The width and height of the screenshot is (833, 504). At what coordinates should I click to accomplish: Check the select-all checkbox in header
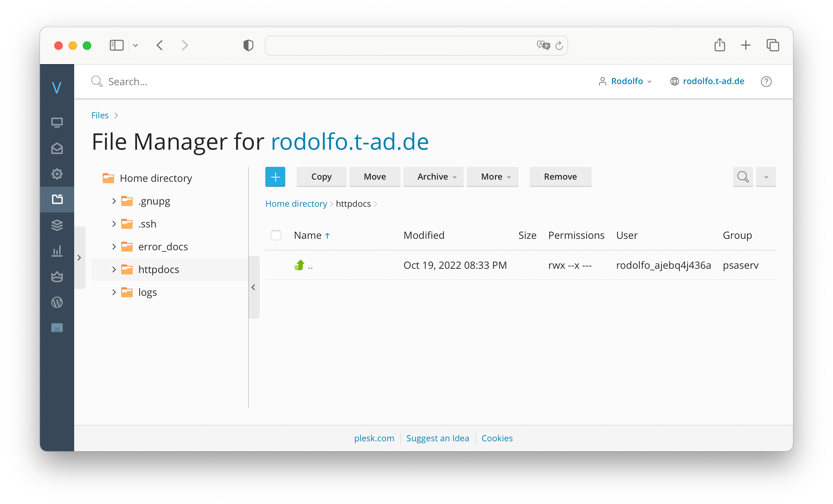[x=276, y=235]
